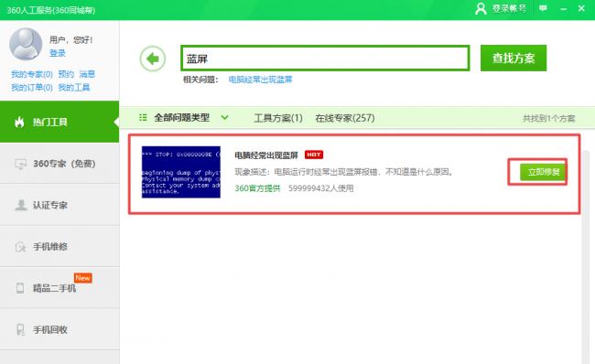Open 手机回收 sidebar item
595x364 pixels.
59,329
